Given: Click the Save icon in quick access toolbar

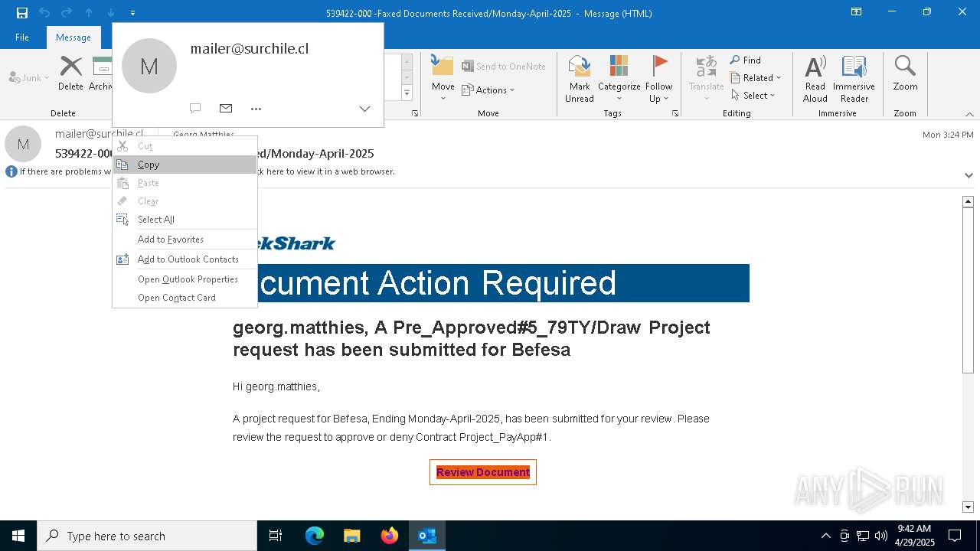Looking at the screenshot, I should click(x=22, y=13).
